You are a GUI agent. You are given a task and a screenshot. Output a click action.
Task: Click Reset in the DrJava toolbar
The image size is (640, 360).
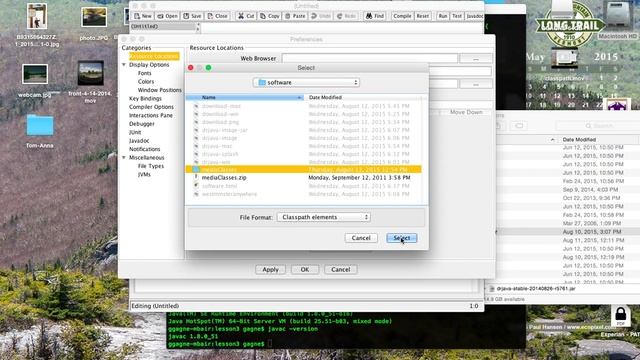coord(422,16)
